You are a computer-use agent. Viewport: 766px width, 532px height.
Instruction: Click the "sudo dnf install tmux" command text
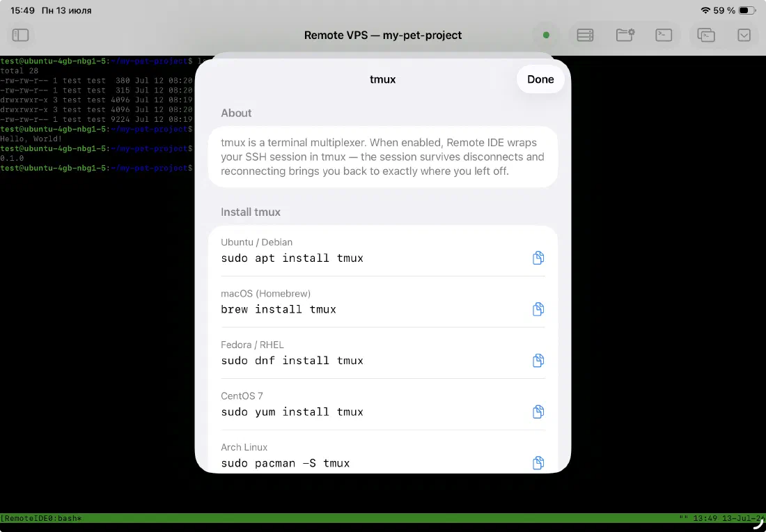pos(292,361)
